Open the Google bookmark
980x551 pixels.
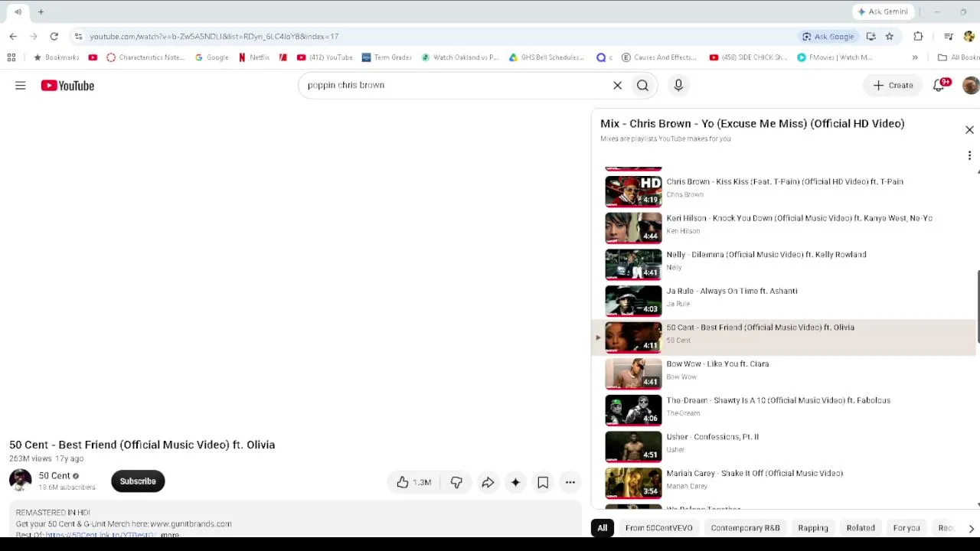pos(212,57)
